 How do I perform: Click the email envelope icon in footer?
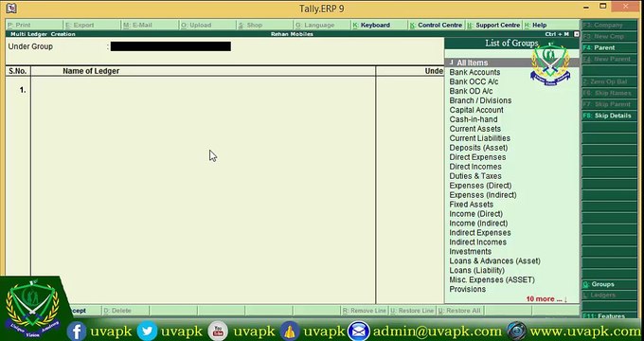coord(359,332)
